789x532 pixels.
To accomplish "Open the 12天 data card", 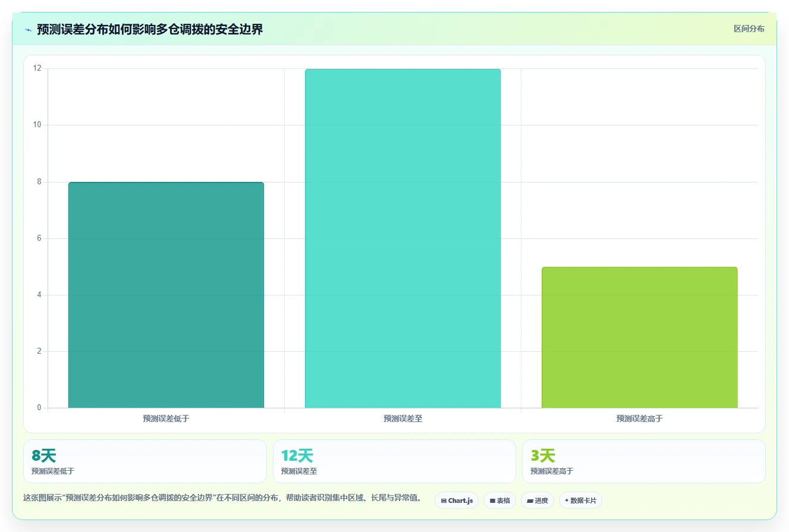I will (x=394, y=461).
